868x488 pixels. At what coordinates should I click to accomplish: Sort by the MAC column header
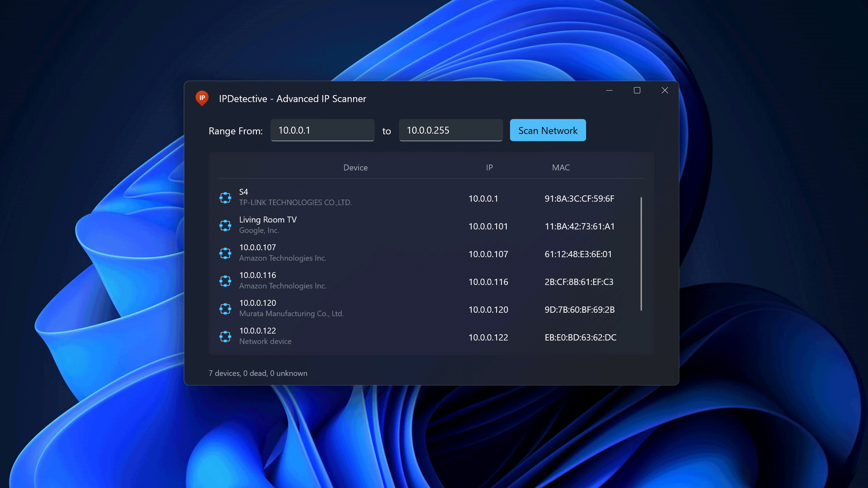(560, 168)
